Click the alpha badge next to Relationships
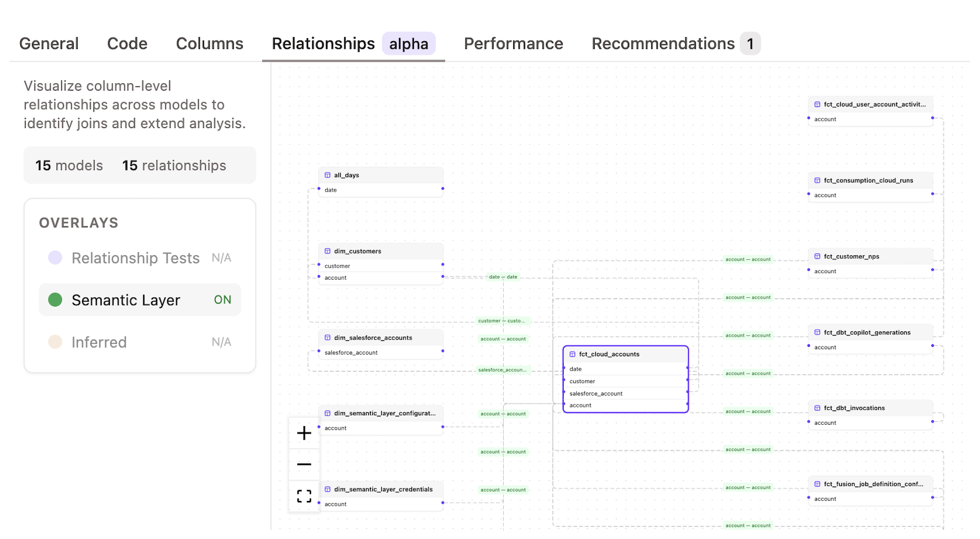980x539 pixels. [409, 43]
